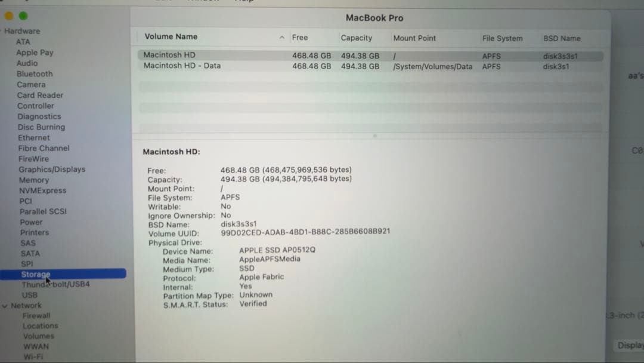View Printers information in the sidebar

click(35, 232)
